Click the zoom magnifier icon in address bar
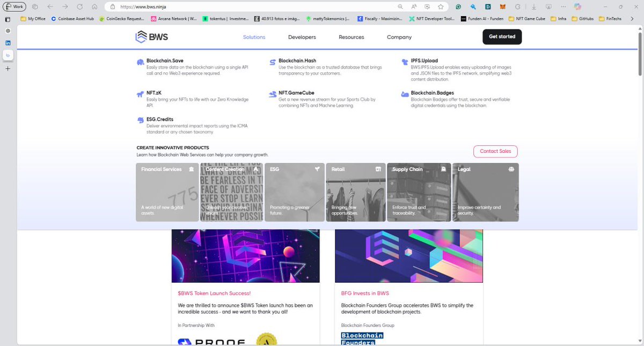Screen dimensions: 644x346 (x=400, y=6)
